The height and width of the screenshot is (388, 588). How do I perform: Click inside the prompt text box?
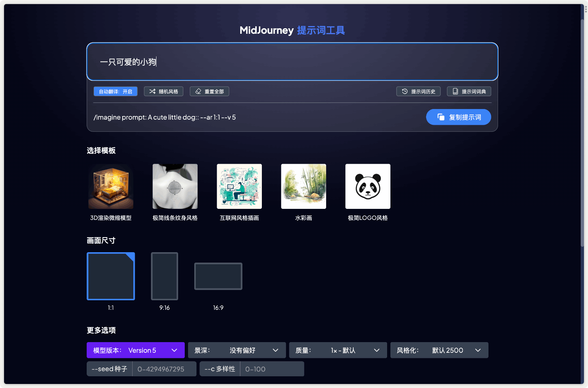[292, 62]
